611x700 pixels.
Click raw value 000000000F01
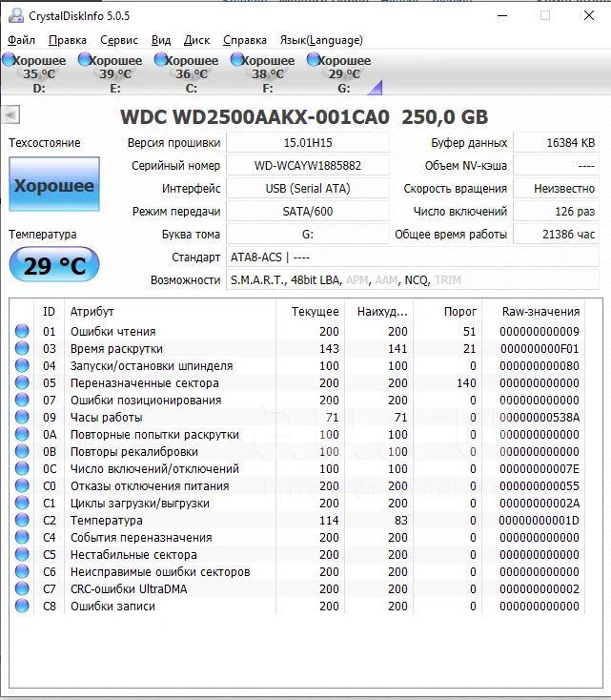tap(540, 349)
